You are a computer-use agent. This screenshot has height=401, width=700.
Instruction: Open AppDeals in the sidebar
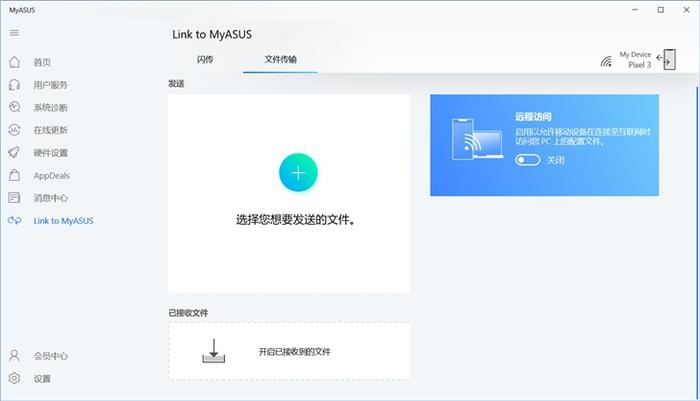click(51, 175)
